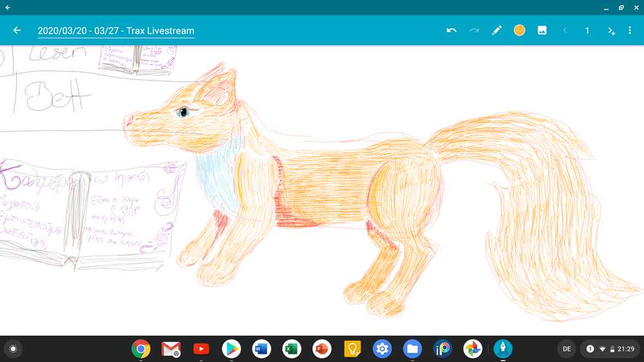Launch Google Chrome from the shelf
The width and height of the screenshot is (644, 362).
coord(141,349)
